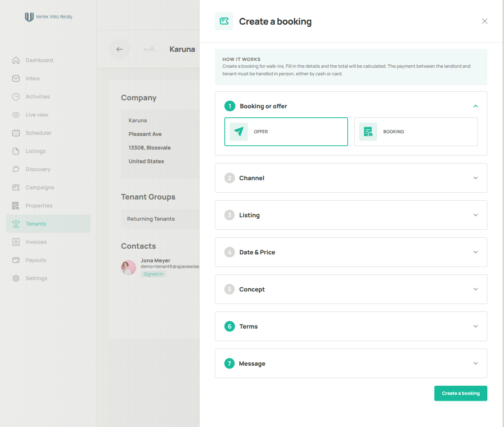Click the Settings gear icon
Viewport: 504px width, 427px height.
pos(16,278)
